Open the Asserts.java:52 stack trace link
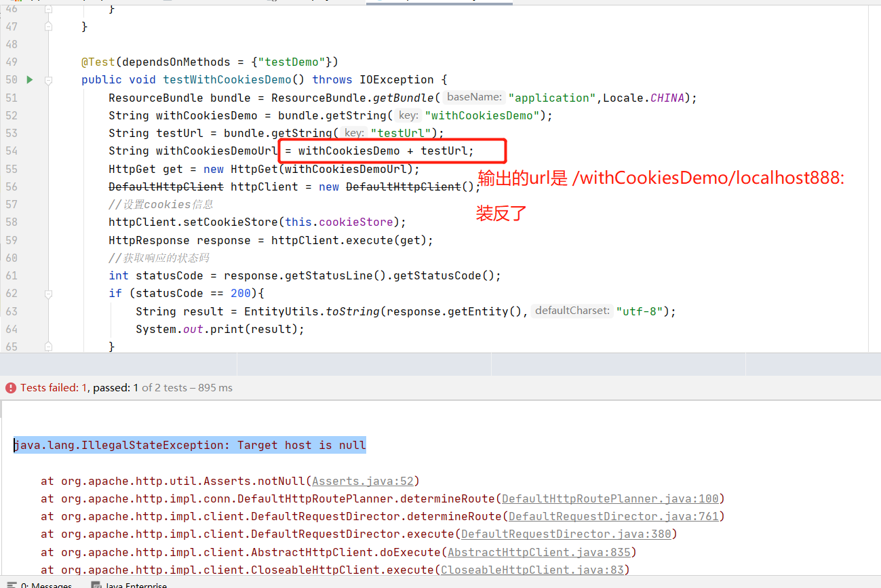The width and height of the screenshot is (881, 588). point(362,480)
